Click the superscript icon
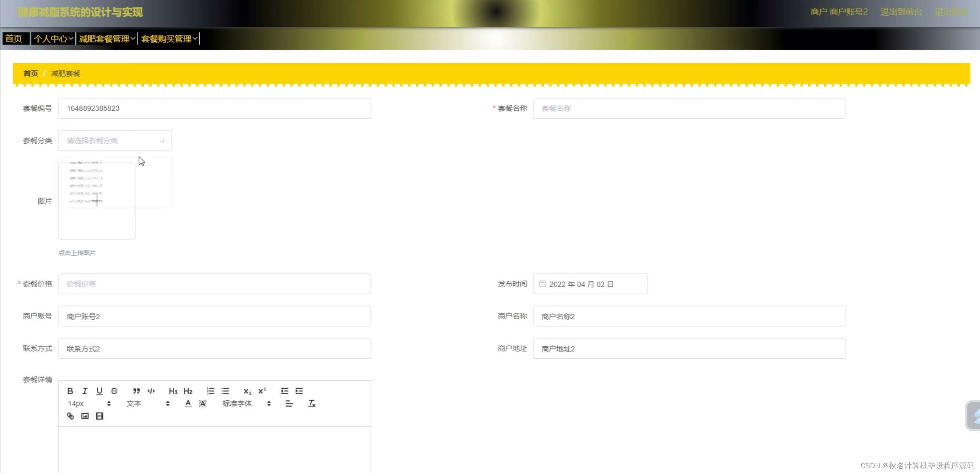 coord(262,391)
